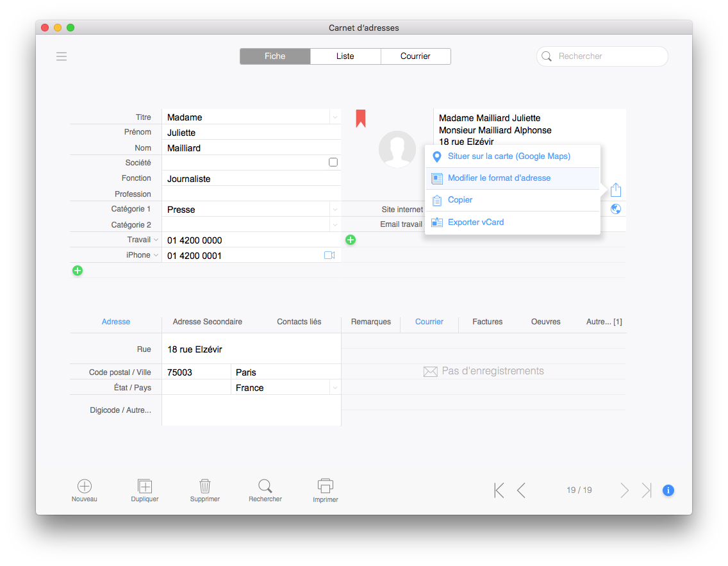Select Modifier le format d'adresse

[x=499, y=178]
